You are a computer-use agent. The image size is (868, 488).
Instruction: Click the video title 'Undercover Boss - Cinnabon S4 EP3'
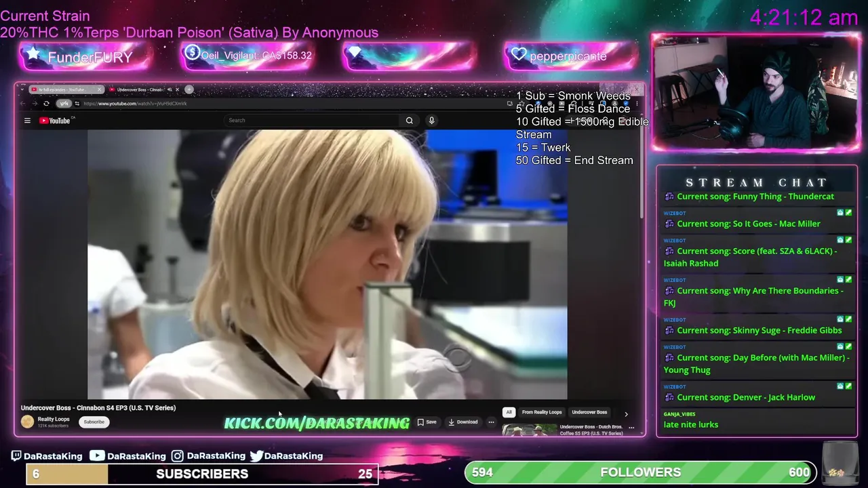pyautogui.click(x=98, y=408)
